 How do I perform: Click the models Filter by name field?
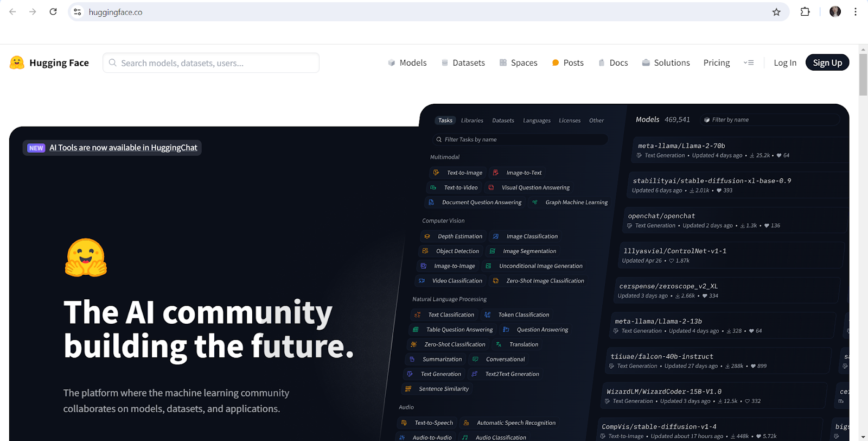click(770, 119)
